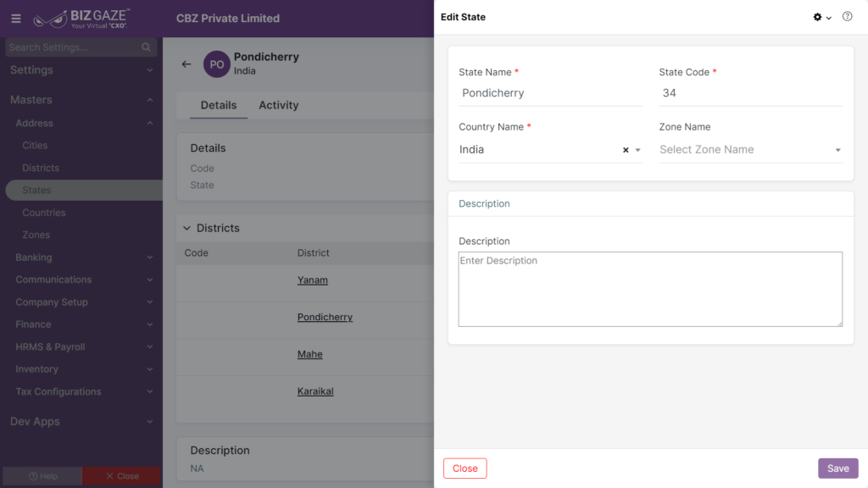Open the help question mark icon

[x=847, y=17]
